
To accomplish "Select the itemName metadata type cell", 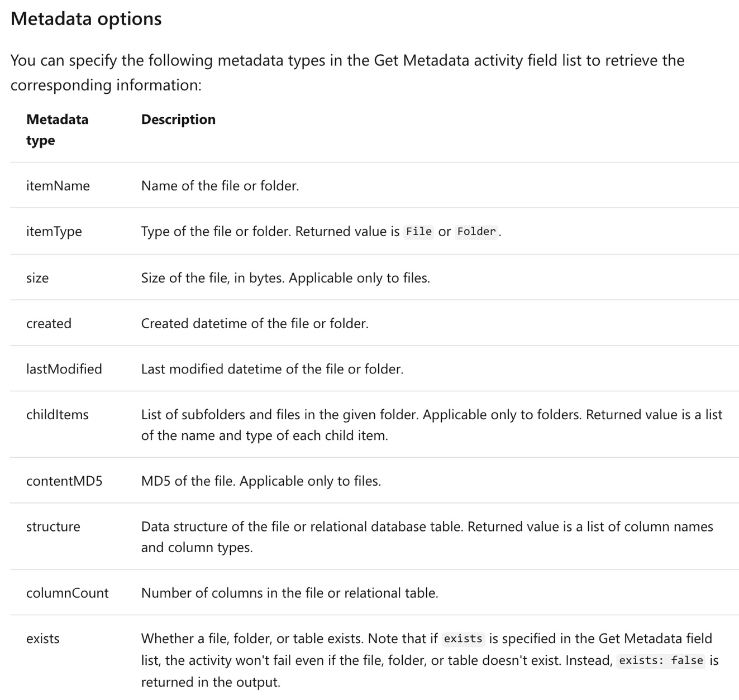I will pyautogui.click(x=58, y=186).
